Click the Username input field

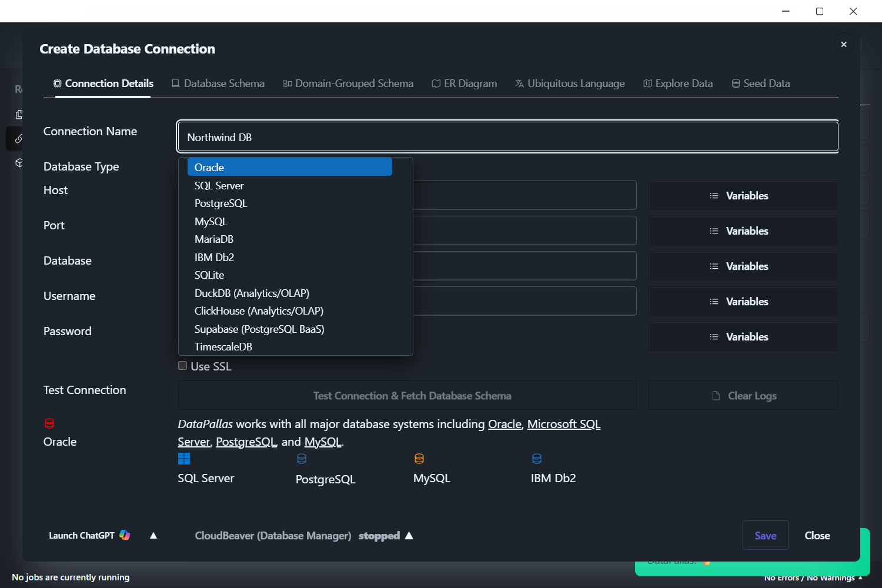(x=524, y=302)
